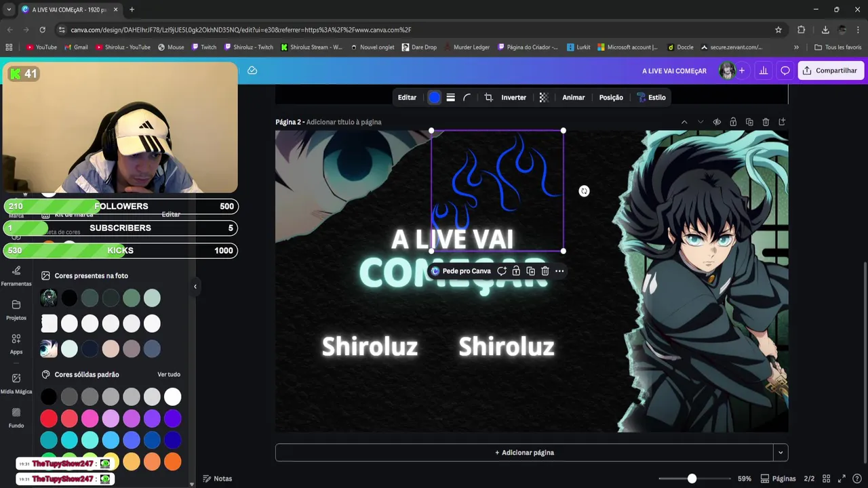The height and width of the screenshot is (488, 868).
Task: Open the 59% zoom level menu
Action: pos(745,479)
